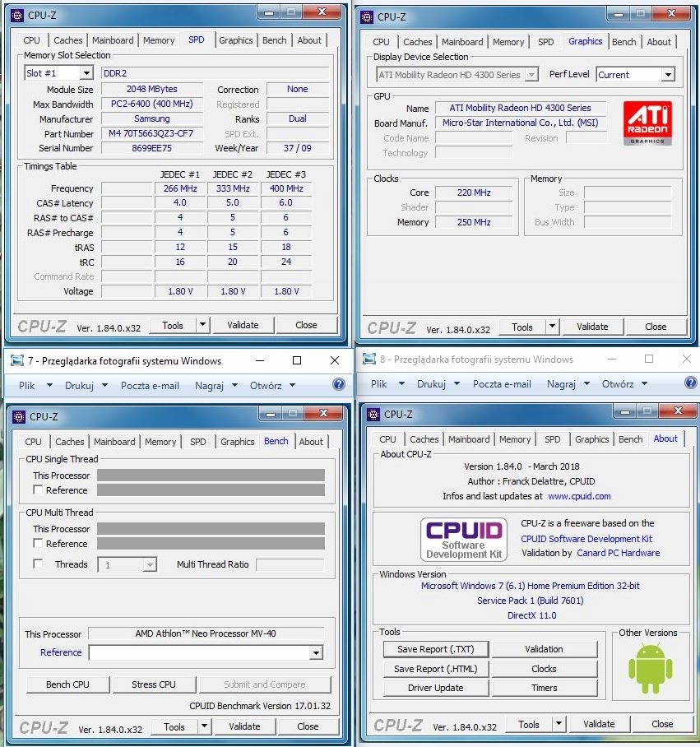Click Save Report (.TXT) button

click(436, 649)
